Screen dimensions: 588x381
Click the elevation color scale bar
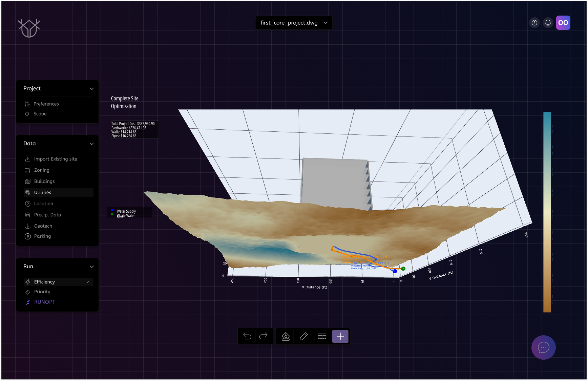[x=547, y=212]
